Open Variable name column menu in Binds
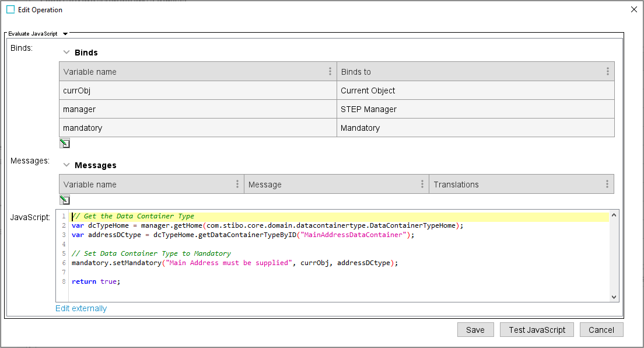 tap(330, 72)
